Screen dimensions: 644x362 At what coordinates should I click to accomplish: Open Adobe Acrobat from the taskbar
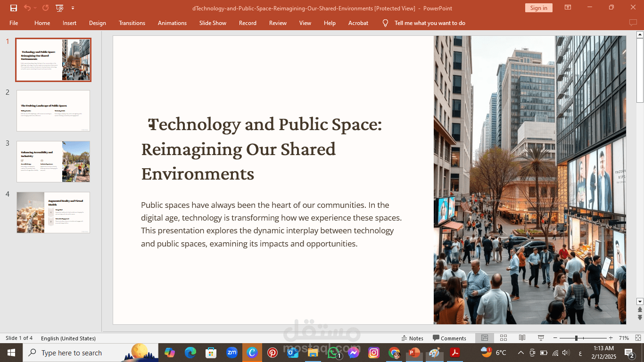tap(455, 353)
